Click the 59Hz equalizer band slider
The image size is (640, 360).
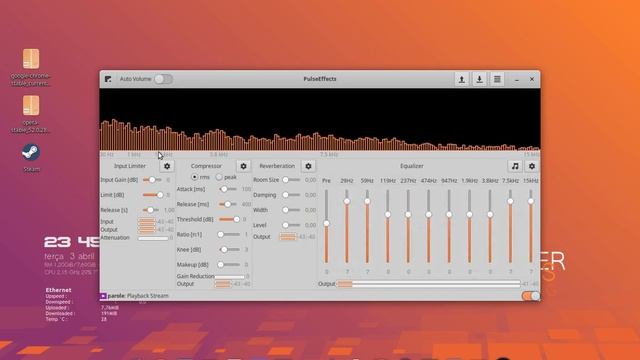[367, 227]
